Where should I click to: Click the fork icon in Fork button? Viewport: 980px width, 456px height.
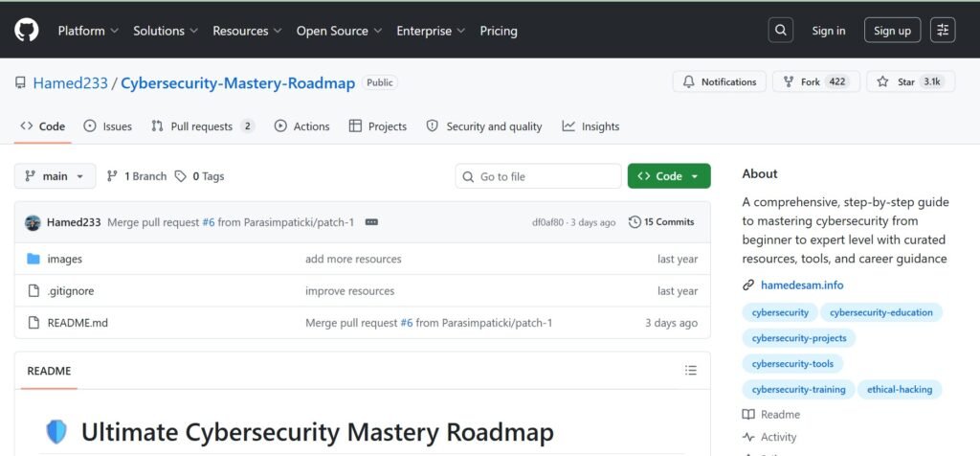[x=789, y=82]
